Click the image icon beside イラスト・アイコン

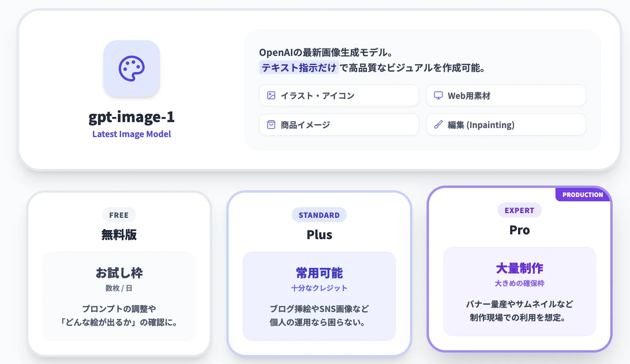click(x=271, y=95)
